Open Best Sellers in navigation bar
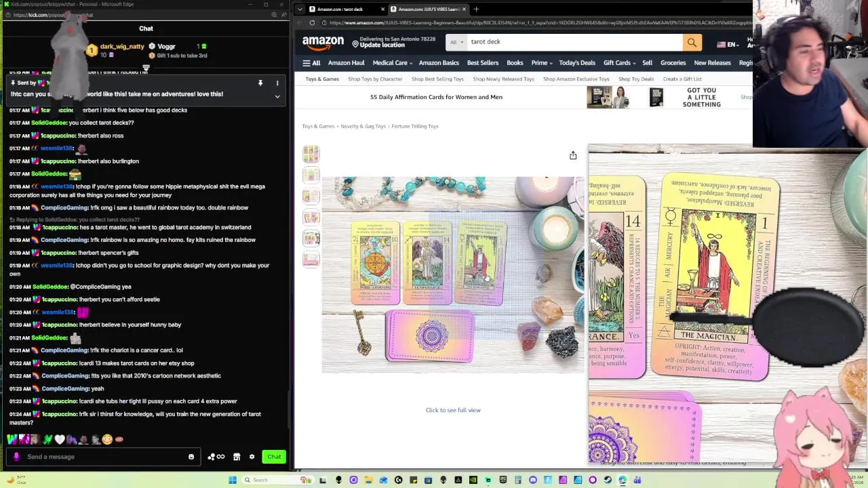Viewport: 868px width, 488px height. point(483,63)
